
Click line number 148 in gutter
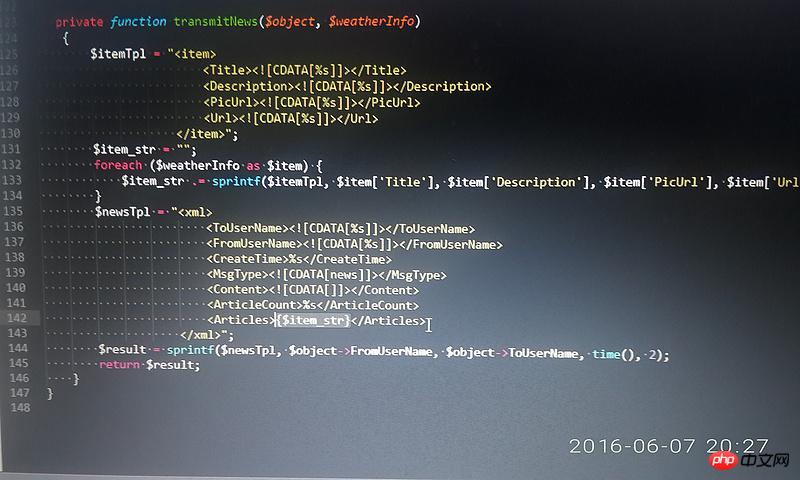20,408
